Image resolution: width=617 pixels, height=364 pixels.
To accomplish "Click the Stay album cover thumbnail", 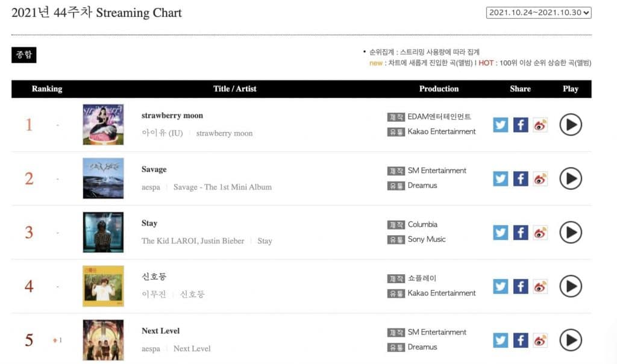I will click(x=103, y=233).
